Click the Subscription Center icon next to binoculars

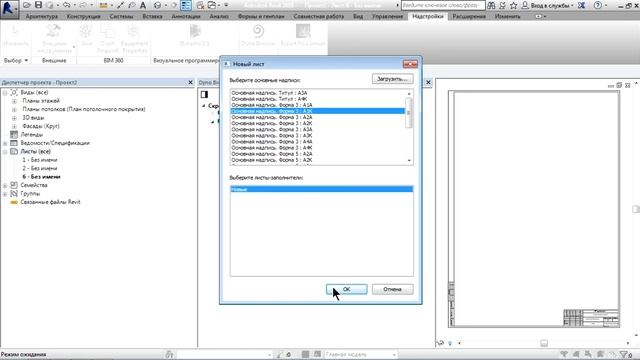click(x=502, y=5)
